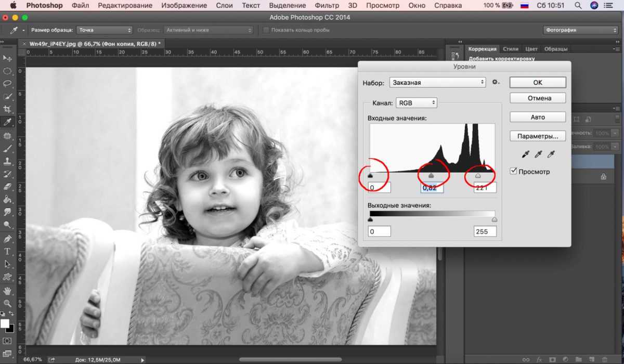Toggle the Показать кольцо пробы checkbox

tap(266, 30)
